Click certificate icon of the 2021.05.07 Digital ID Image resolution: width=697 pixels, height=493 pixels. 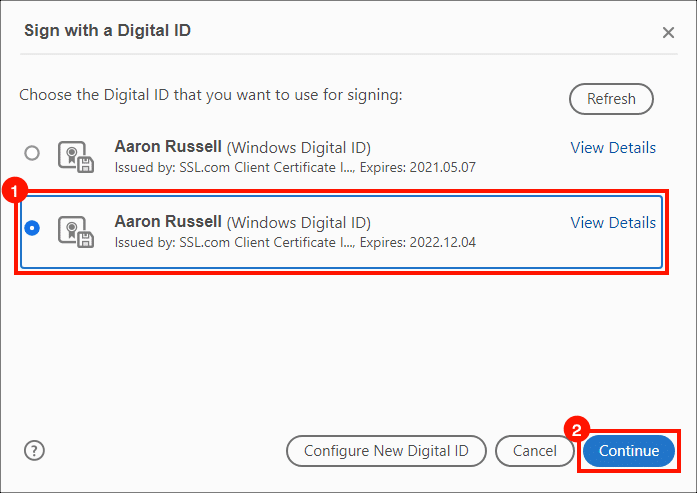pyautogui.click(x=76, y=157)
